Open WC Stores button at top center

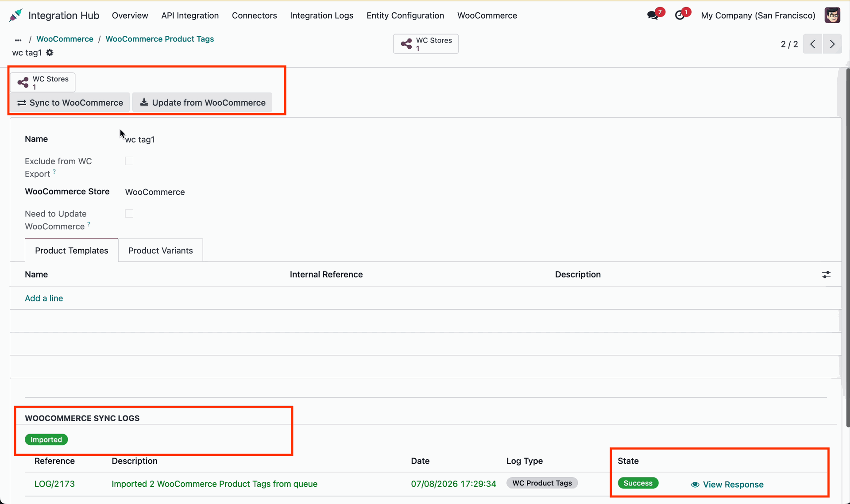click(x=426, y=44)
